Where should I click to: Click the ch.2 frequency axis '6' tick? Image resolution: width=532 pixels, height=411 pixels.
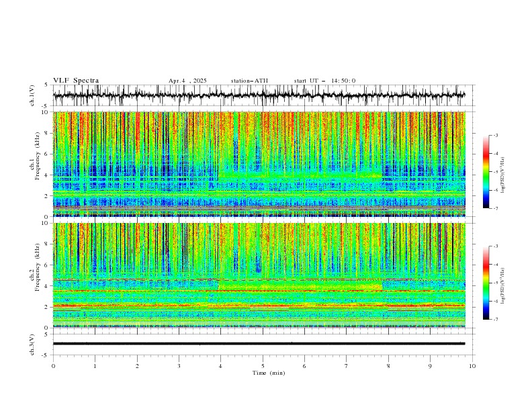click(48, 265)
